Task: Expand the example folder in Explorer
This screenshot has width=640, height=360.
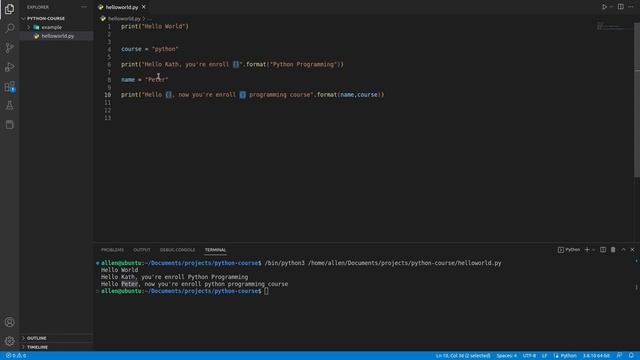Action: (x=51, y=27)
